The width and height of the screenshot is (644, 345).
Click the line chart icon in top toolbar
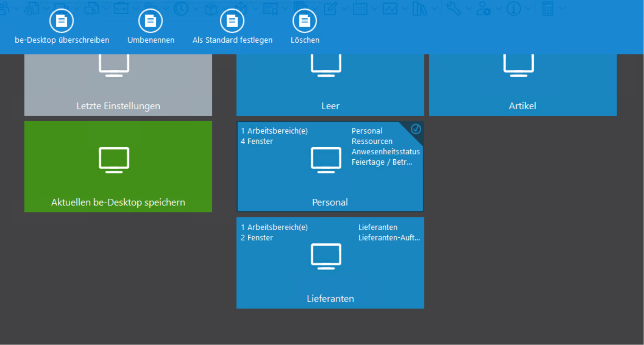(390, 8)
